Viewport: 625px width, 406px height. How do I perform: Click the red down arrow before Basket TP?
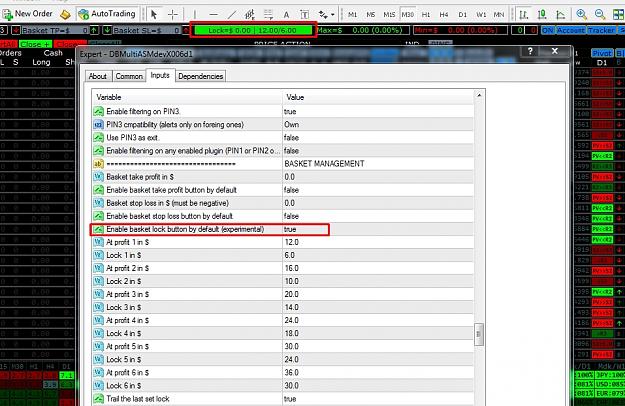click(x=16, y=30)
